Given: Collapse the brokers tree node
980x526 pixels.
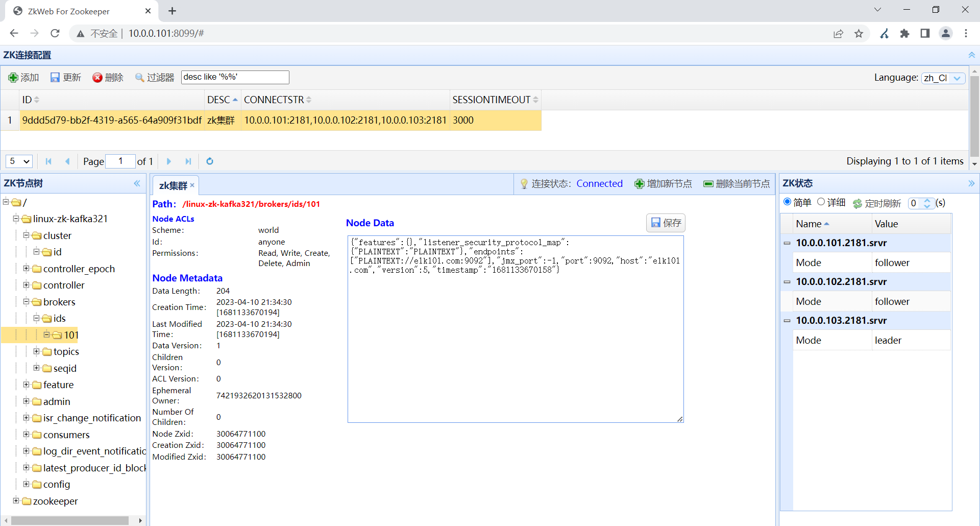Looking at the screenshot, I should pos(26,302).
